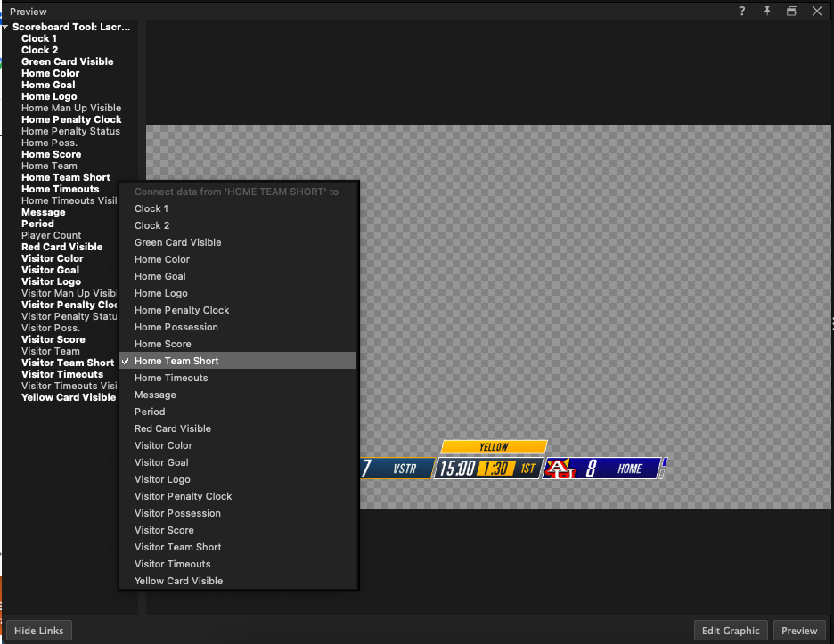Pick 'Visitor Team Short' in the menu
This screenshot has width=834, height=644.
point(238,547)
